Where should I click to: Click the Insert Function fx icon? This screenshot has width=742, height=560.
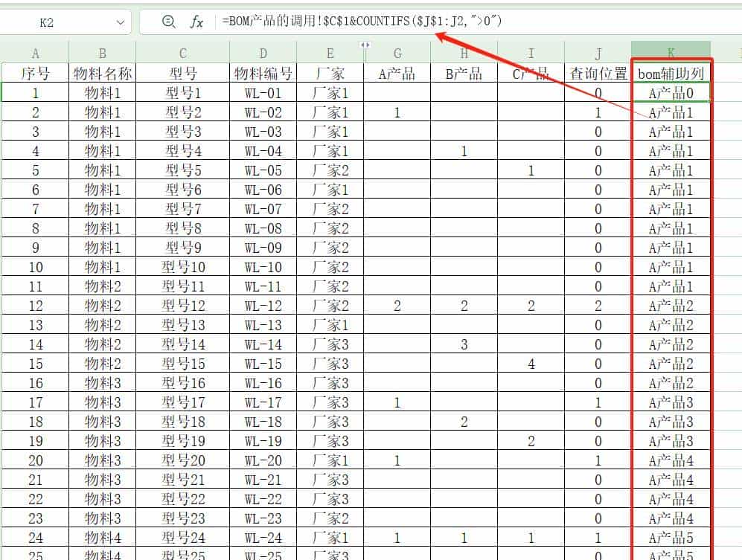[x=196, y=21]
